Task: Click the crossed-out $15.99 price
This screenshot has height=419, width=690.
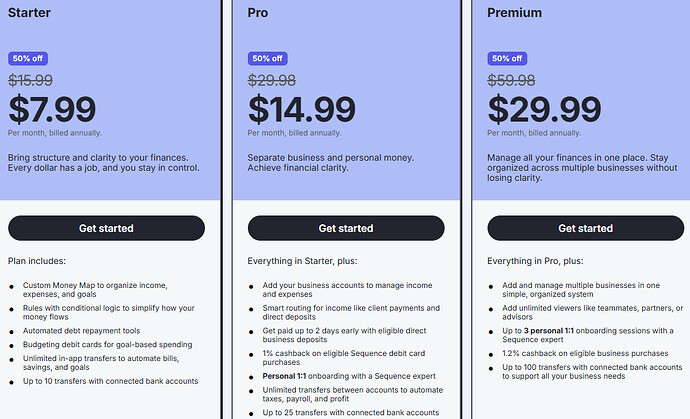Action: (x=30, y=80)
